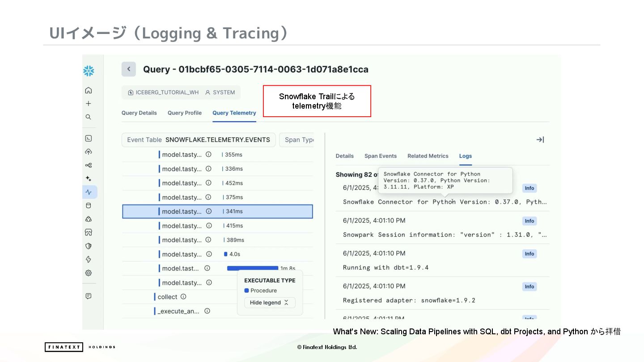Open the shield governance icon in the sidebar

(89, 246)
